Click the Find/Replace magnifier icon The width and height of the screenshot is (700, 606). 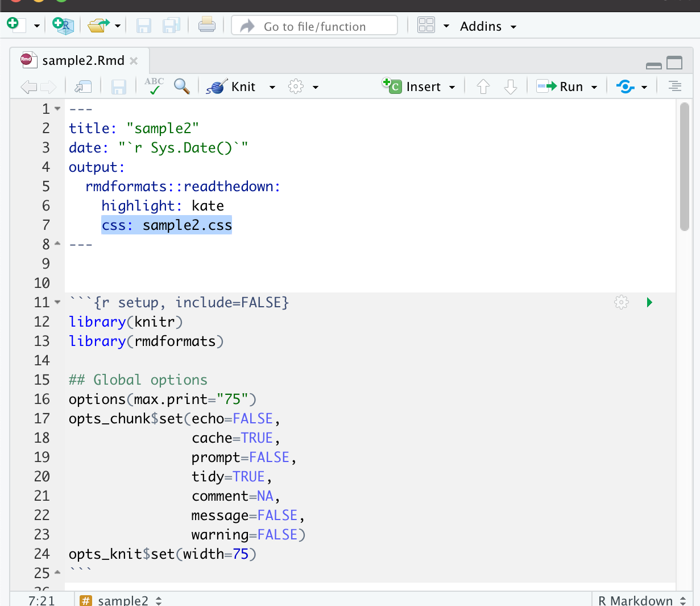182,86
